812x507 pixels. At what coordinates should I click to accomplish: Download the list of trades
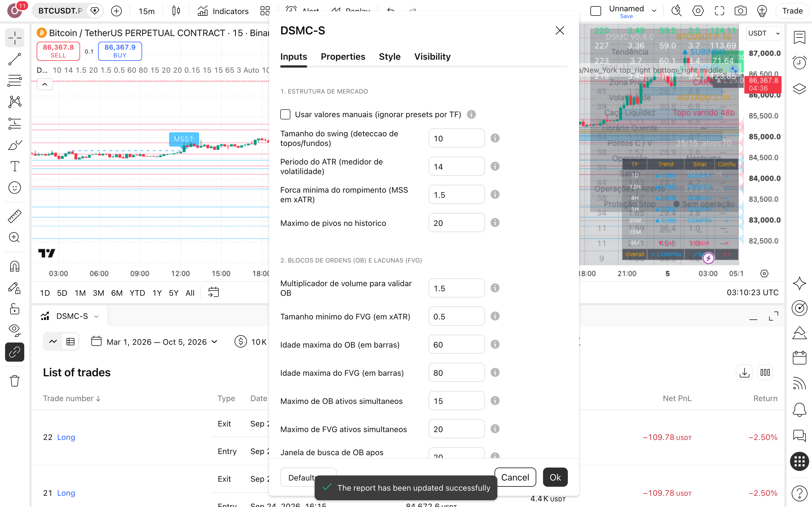click(744, 373)
